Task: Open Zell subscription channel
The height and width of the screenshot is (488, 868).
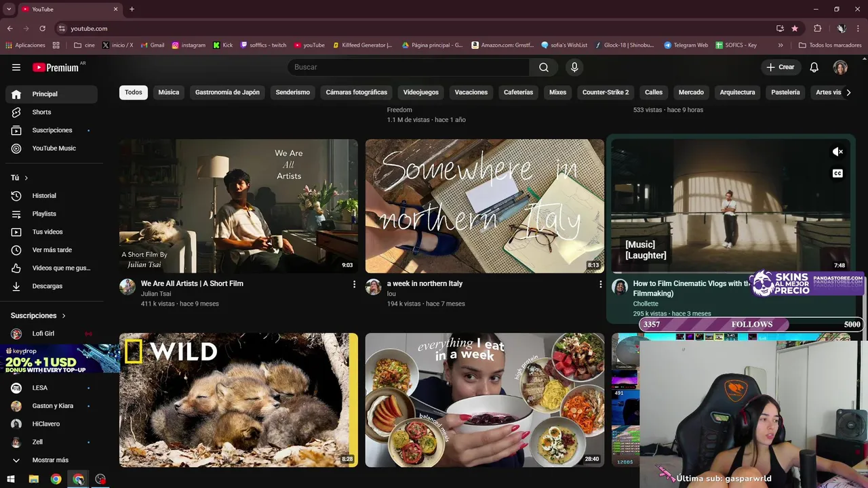Action: [52, 442]
